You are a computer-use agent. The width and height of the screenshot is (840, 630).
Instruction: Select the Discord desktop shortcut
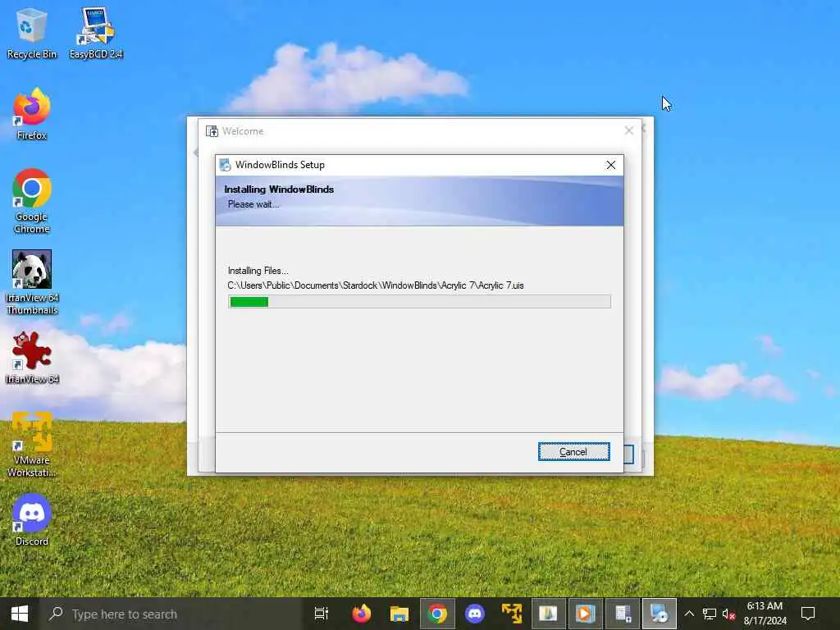[32, 521]
